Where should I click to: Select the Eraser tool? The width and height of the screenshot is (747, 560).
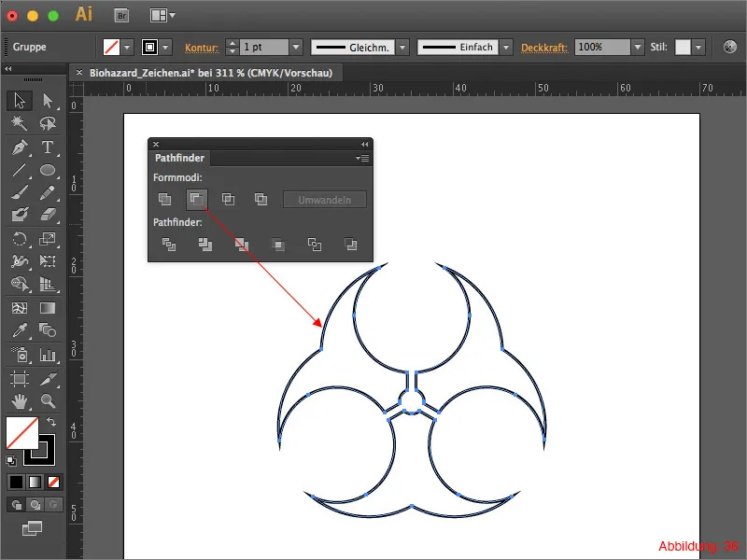(48, 215)
